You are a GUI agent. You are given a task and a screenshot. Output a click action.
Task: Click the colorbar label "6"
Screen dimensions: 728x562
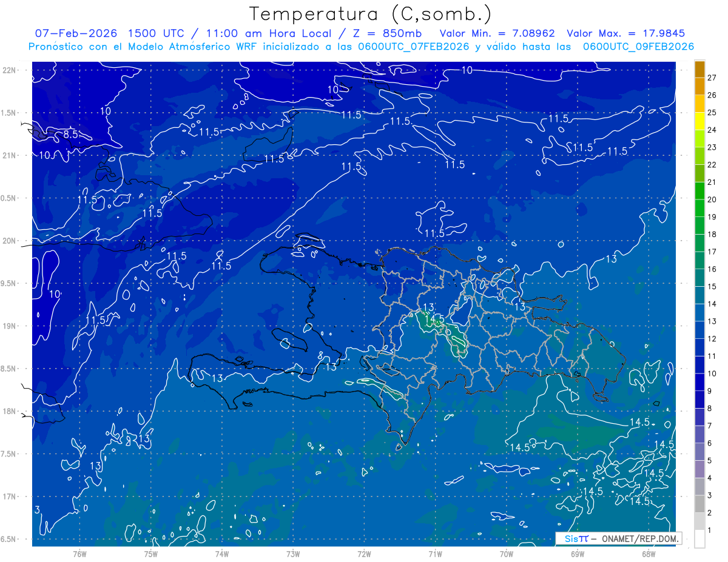coord(710,443)
